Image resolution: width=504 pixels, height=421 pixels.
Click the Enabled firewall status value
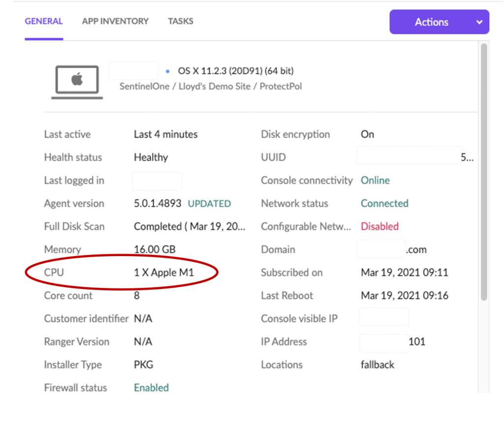click(151, 388)
